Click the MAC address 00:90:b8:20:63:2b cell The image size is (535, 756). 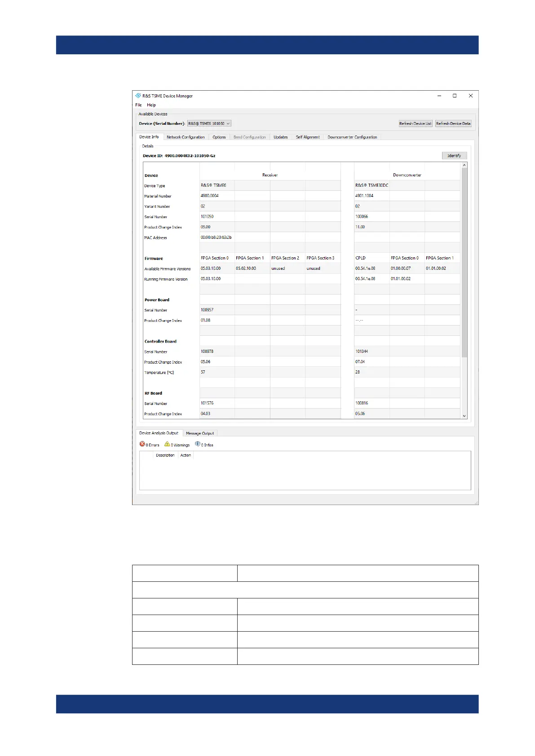point(216,237)
